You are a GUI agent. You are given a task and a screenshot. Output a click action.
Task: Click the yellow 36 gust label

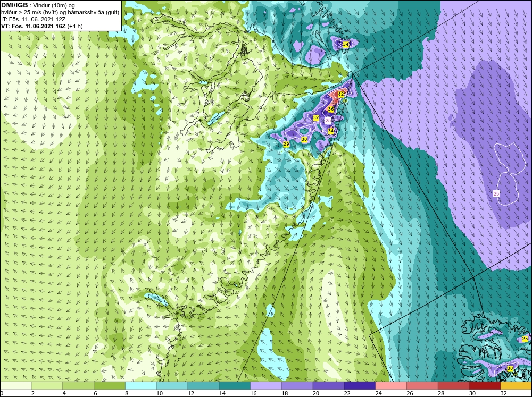click(x=331, y=109)
